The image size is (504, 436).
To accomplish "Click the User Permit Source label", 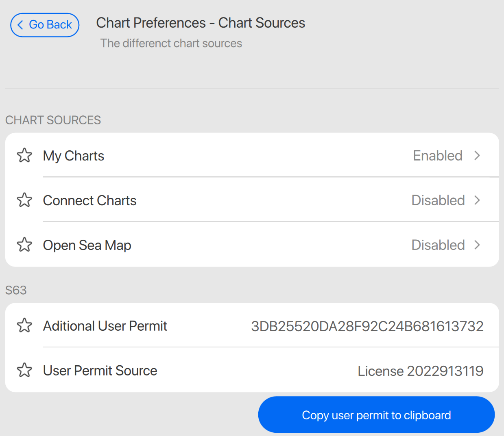I will click(100, 371).
